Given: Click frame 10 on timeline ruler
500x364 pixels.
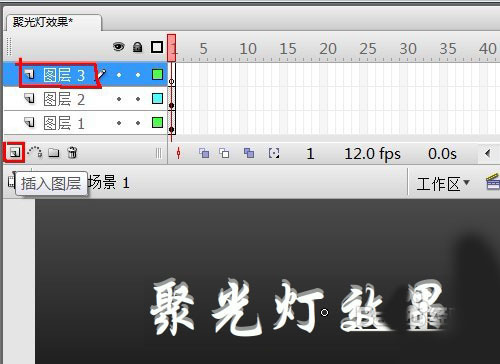Looking at the screenshot, I should (x=248, y=49).
